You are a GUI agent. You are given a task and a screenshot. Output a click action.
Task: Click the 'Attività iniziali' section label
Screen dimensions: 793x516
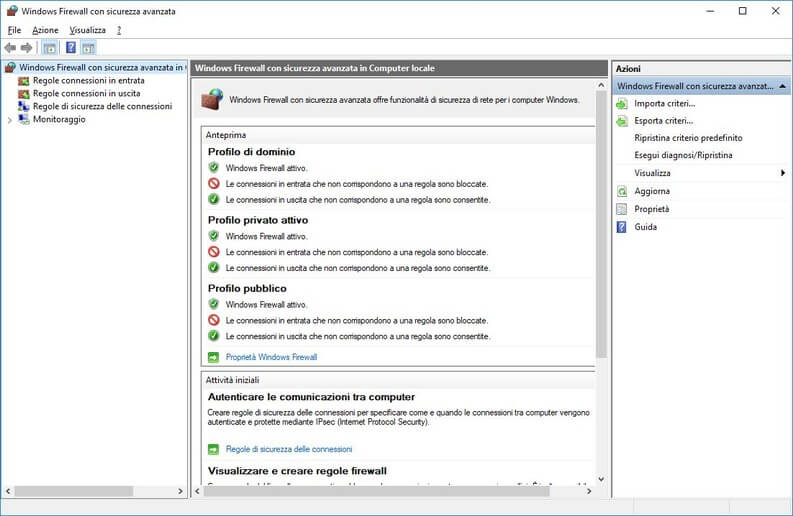[x=232, y=380]
